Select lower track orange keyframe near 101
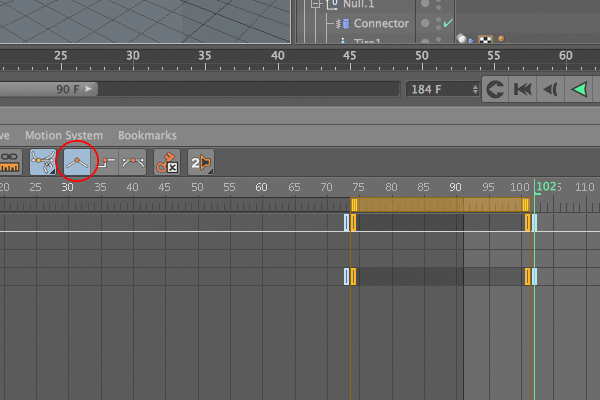Viewport: 600px width, 400px height. tap(528, 276)
